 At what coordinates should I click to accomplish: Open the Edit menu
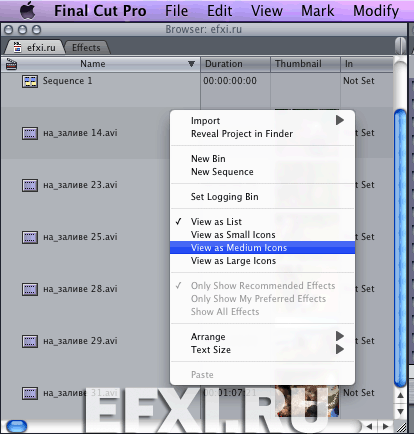(219, 11)
